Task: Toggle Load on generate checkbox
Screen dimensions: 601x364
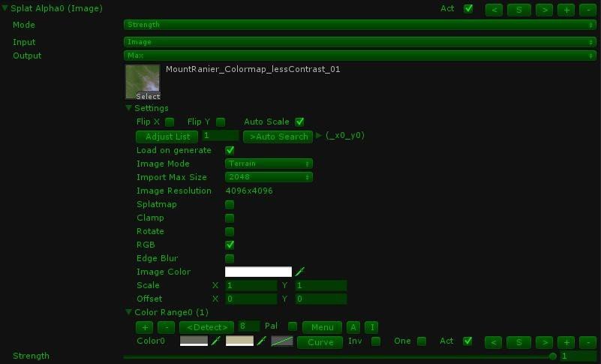Action: 230,150
